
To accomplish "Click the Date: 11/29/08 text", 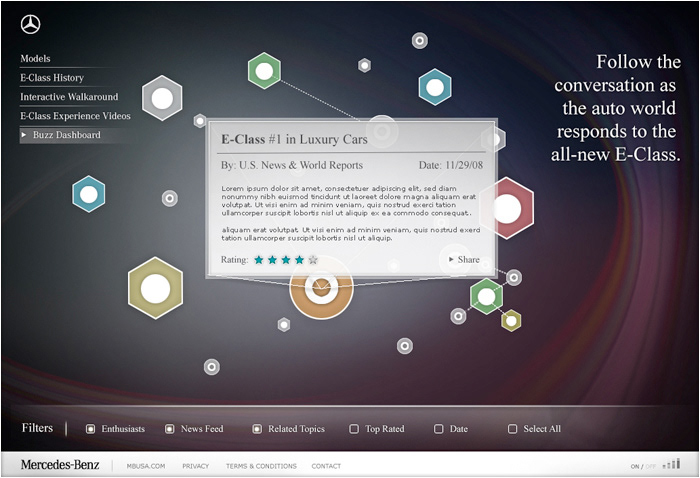I will 451,165.
